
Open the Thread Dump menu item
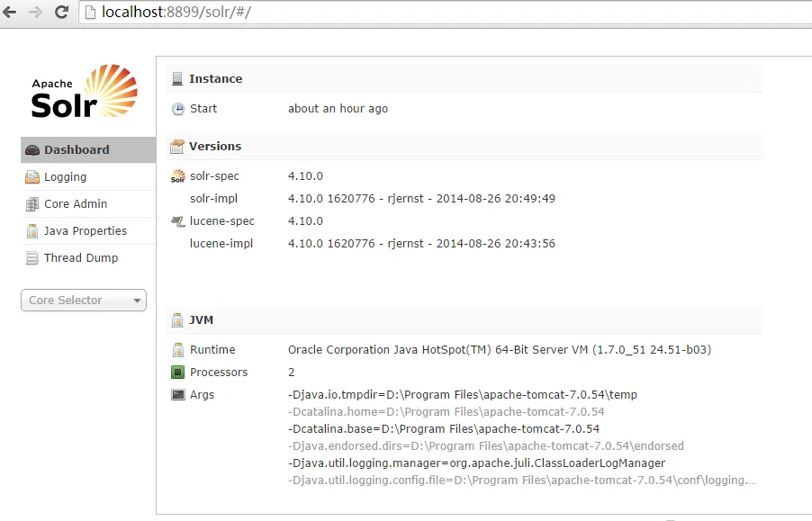88,257
